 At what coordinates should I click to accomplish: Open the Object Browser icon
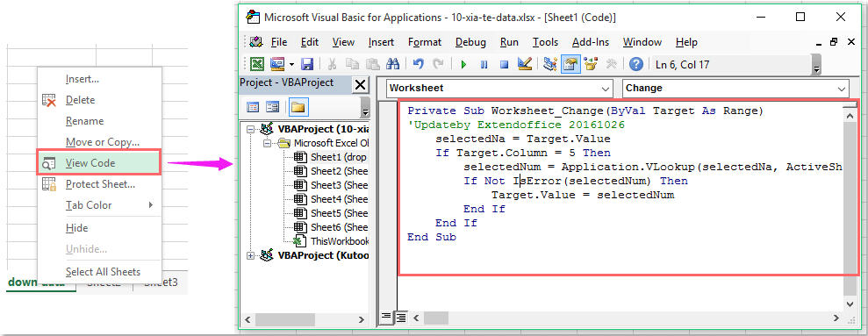(x=591, y=64)
